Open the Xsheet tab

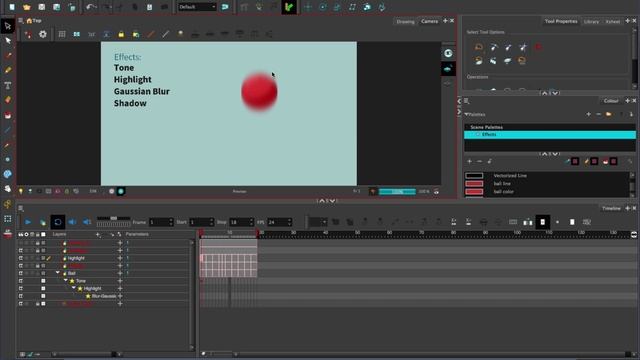pos(612,22)
